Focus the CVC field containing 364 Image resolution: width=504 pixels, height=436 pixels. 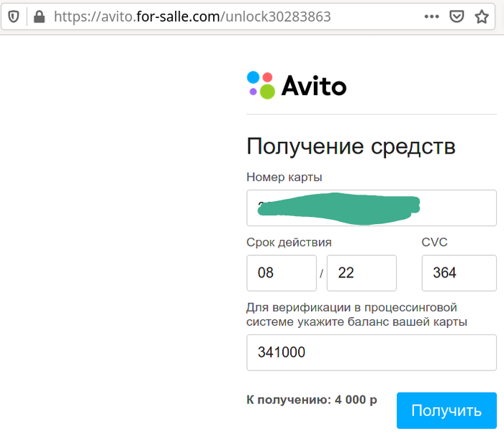(x=458, y=273)
